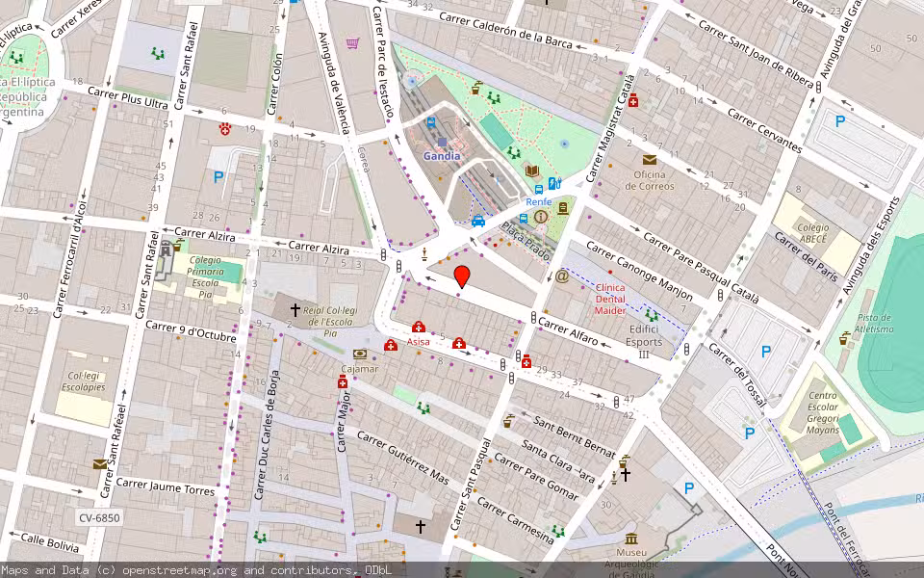924x578 pixels.
Task: Click the Pista de Atletismo label
Action: tap(874, 324)
